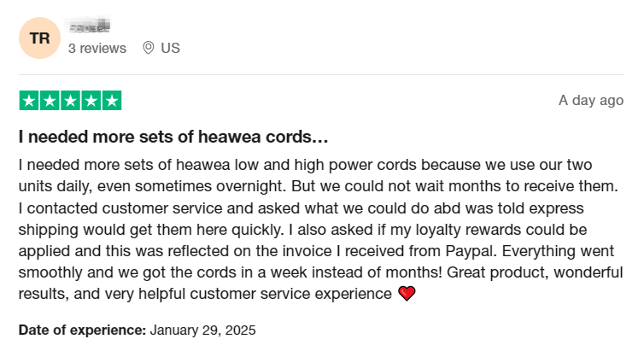Click the first line of the review body
This screenshot has height=351, width=644.
point(316,164)
